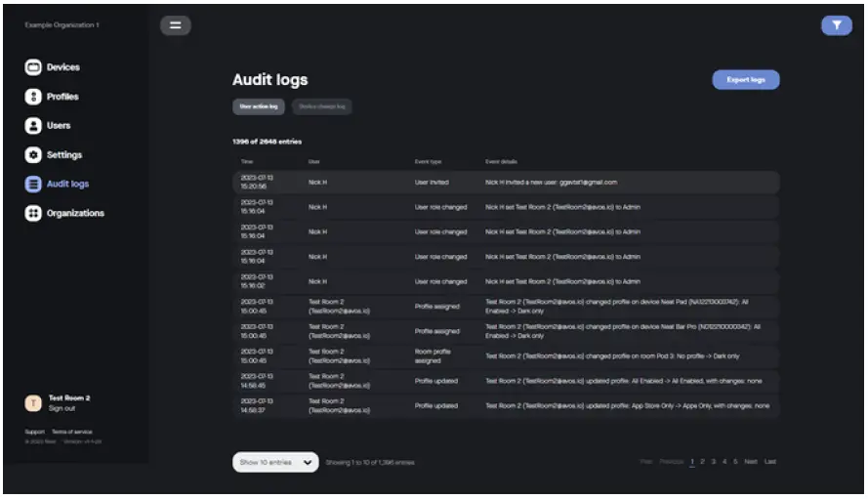The height and width of the screenshot is (499, 868).
Task: Click the Sign out link
Action: (x=62, y=409)
